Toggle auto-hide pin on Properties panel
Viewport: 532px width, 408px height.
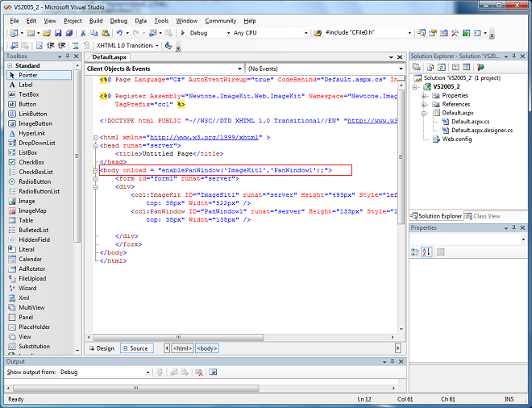click(x=514, y=227)
